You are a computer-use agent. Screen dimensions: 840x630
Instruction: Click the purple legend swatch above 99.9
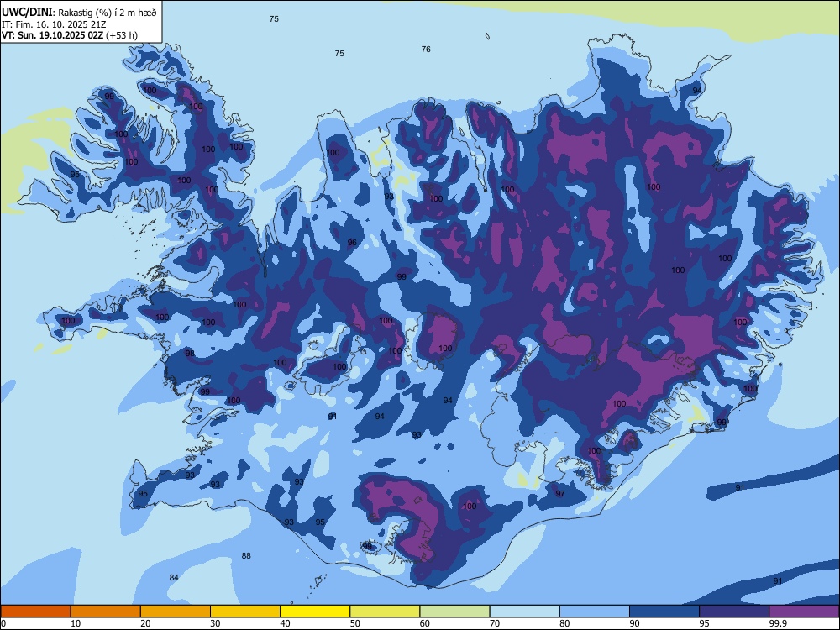tap(804, 612)
